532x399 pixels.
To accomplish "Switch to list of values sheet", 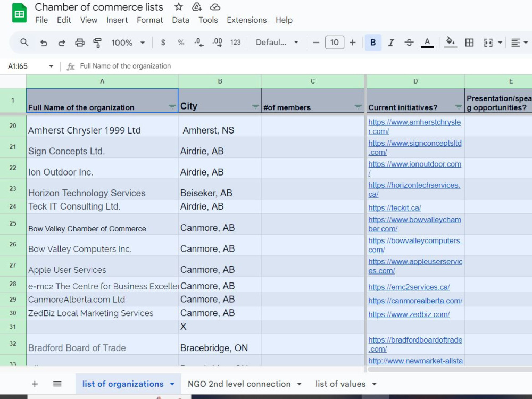I will (340, 384).
